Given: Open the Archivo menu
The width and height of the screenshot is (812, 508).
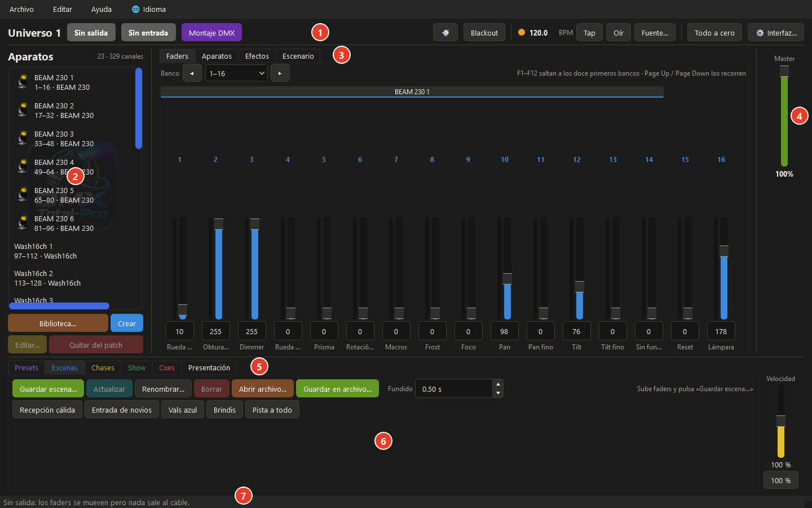Looking at the screenshot, I should pyautogui.click(x=21, y=9).
